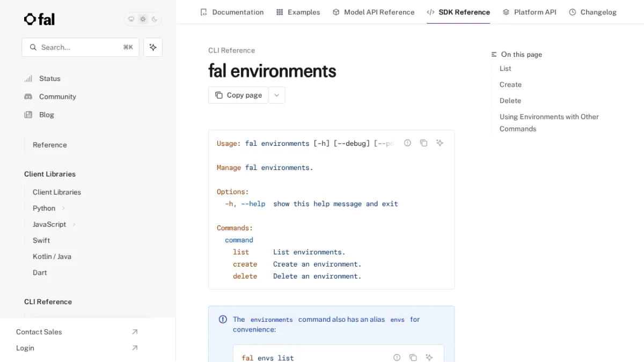
Task: Jump to Using Environments with Other Commands
Action: point(549,123)
